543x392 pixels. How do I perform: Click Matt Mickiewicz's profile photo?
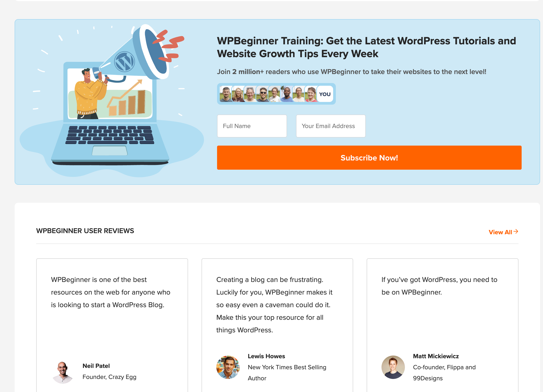pyautogui.click(x=393, y=367)
